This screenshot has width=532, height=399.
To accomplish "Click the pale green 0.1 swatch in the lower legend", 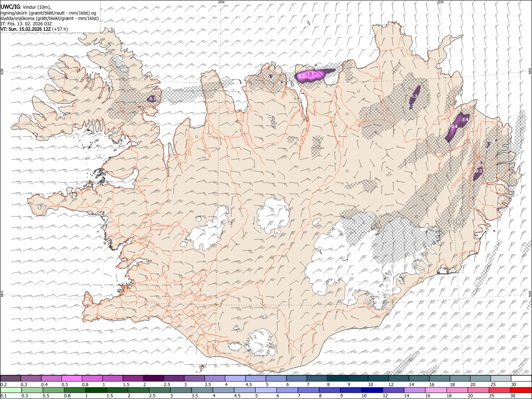I will pos(11,390).
